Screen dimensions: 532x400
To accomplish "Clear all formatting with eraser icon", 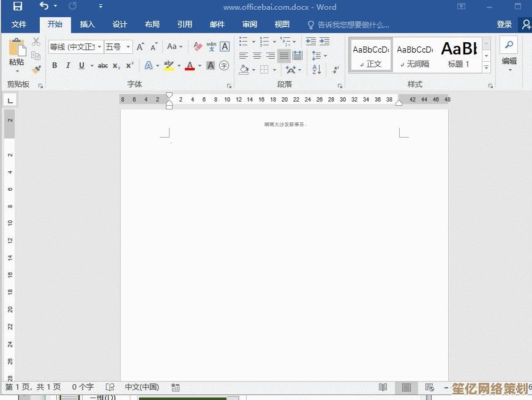I will tap(198, 46).
